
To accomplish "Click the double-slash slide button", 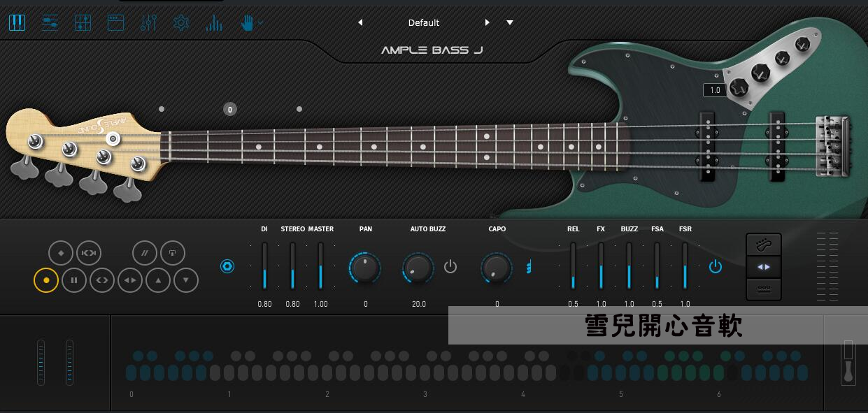I will click(x=145, y=252).
